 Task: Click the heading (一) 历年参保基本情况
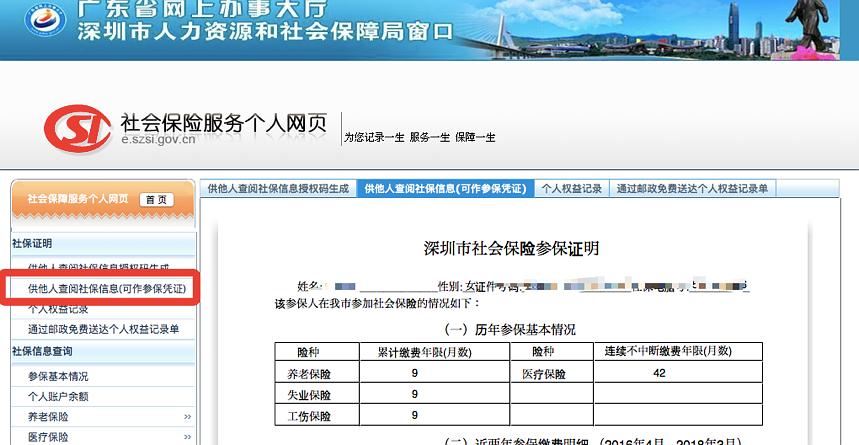point(509,330)
